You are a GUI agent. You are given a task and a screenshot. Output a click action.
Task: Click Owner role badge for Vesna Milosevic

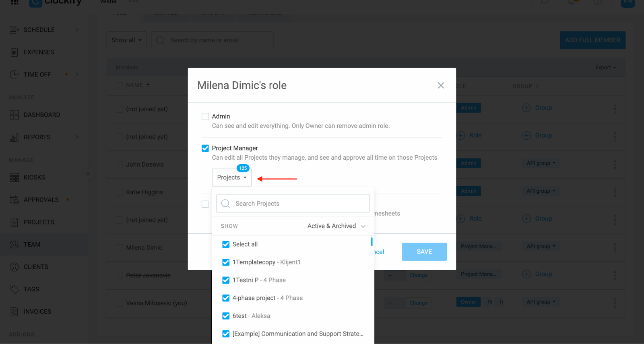tap(469, 302)
